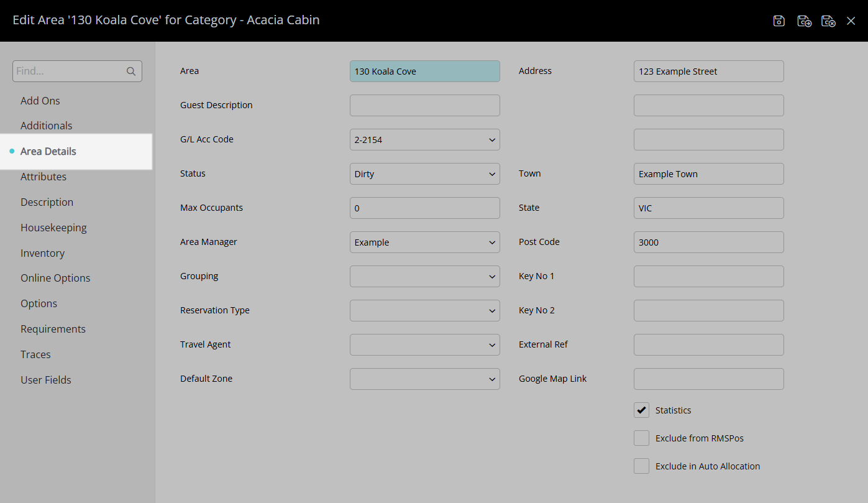Open the Travel Agent dropdown

point(425,345)
